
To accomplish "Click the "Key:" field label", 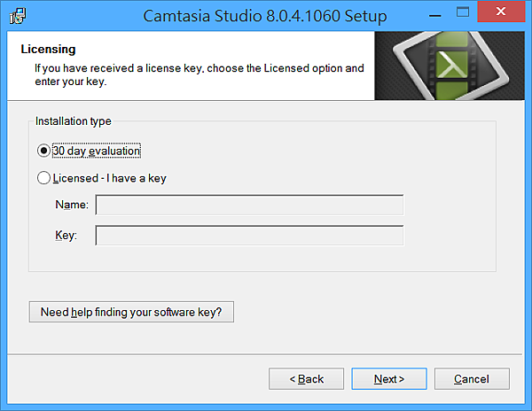I will tap(66, 236).
